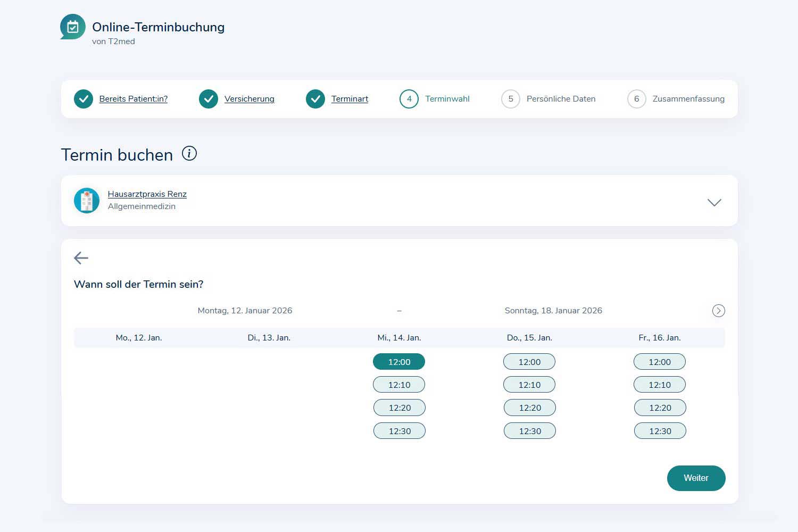Show next week with the circled arrow
The height and width of the screenshot is (532, 798).
[718, 311]
